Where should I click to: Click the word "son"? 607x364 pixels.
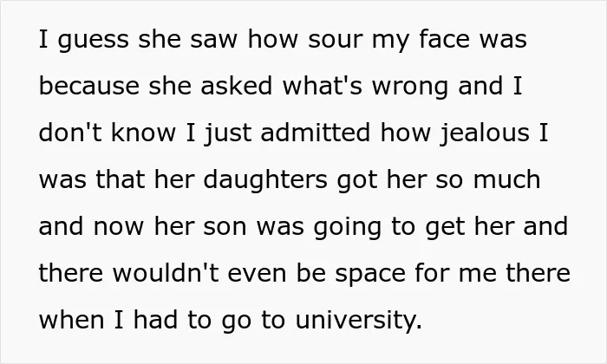[225, 227]
